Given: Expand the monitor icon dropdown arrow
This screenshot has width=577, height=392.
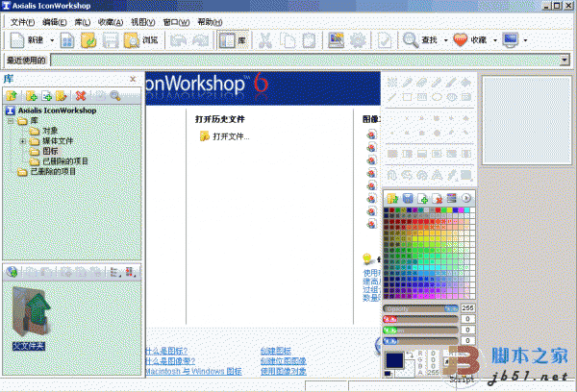Looking at the screenshot, I should point(525,40).
